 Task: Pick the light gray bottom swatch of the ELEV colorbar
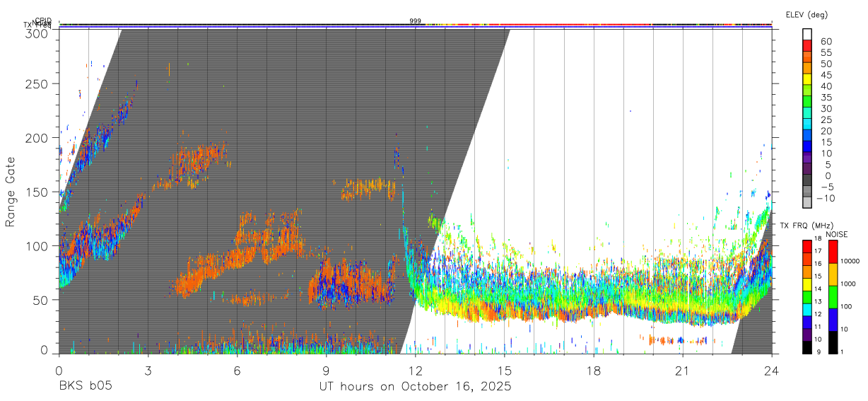click(807, 203)
